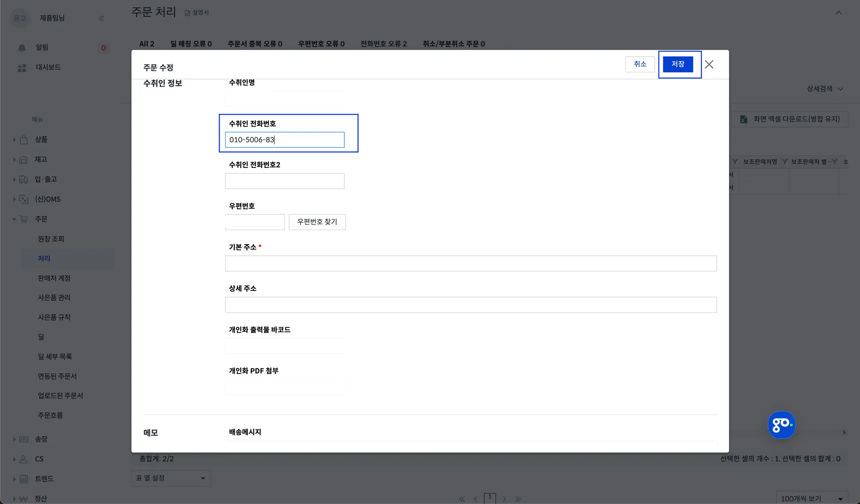The image size is (860, 504).
Task: Open the 대시보드 dashboard icon
Action: [22, 68]
